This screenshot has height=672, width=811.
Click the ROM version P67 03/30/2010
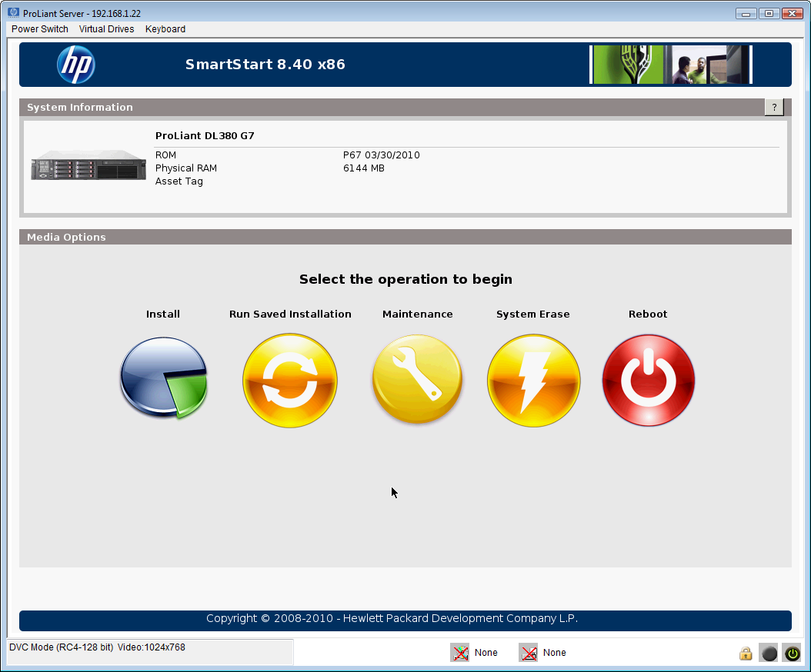point(382,155)
